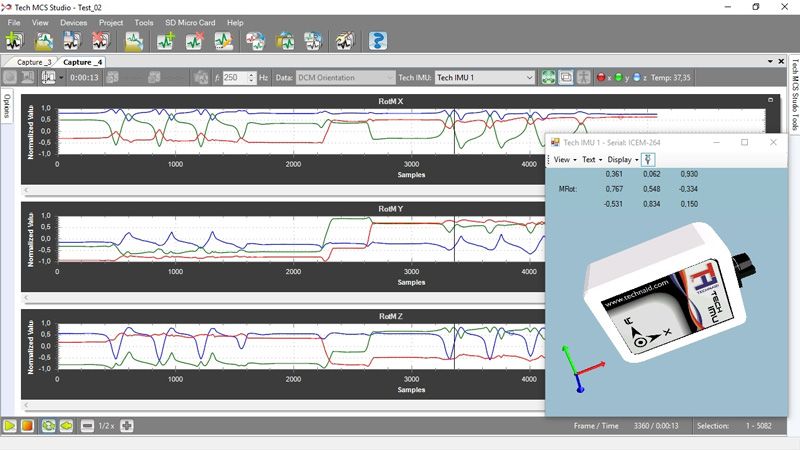Toggle the blue z axis curve
800x450 pixels.
(x=637, y=77)
